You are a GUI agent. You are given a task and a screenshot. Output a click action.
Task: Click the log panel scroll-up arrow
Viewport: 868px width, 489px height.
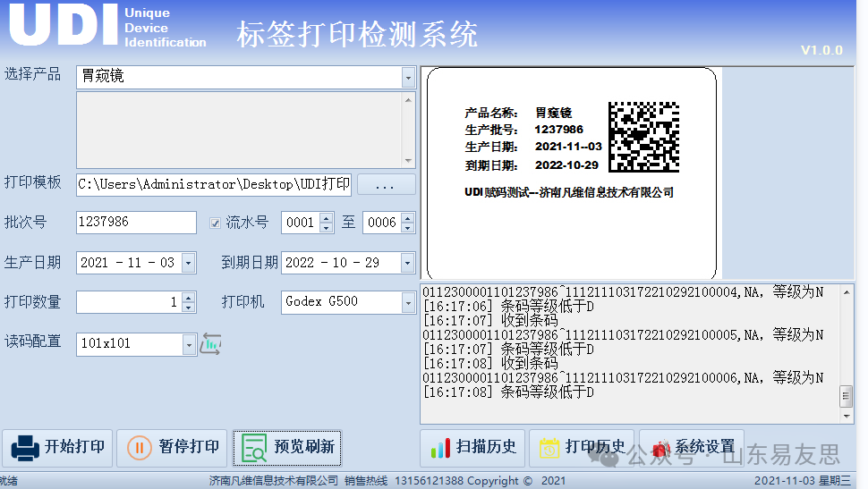(847, 292)
